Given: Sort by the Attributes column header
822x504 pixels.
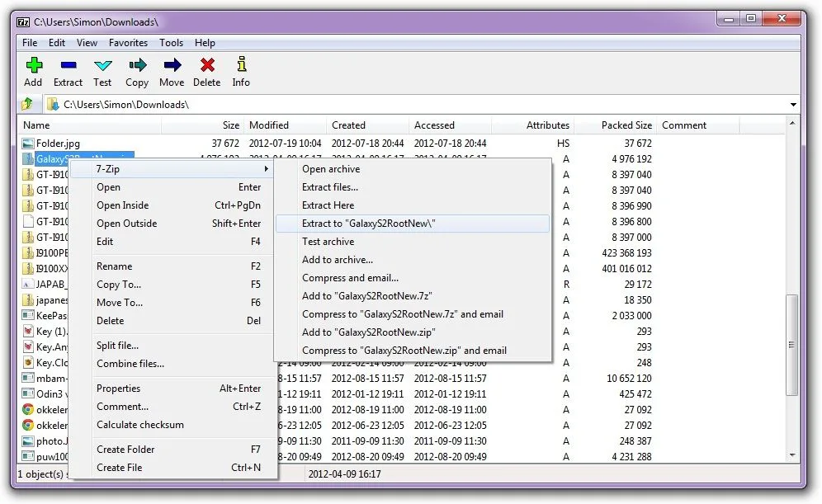Looking at the screenshot, I should click(x=532, y=125).
